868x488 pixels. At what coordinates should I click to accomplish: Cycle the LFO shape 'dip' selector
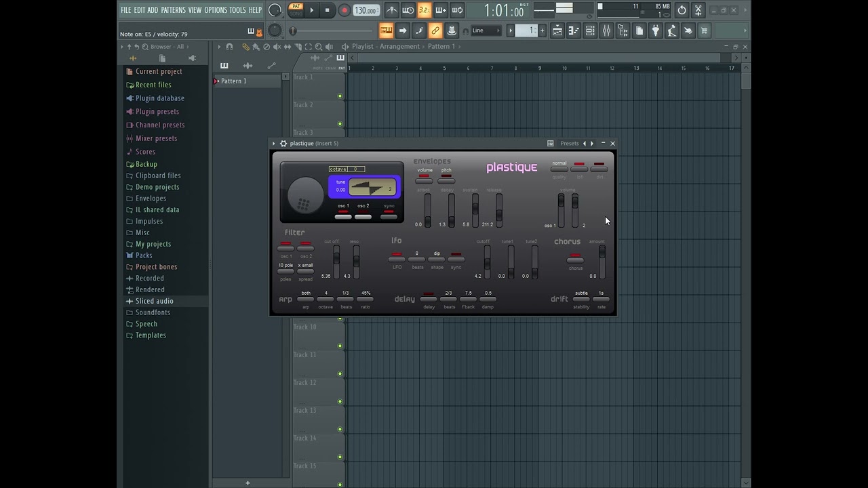[x=437, y=260]
